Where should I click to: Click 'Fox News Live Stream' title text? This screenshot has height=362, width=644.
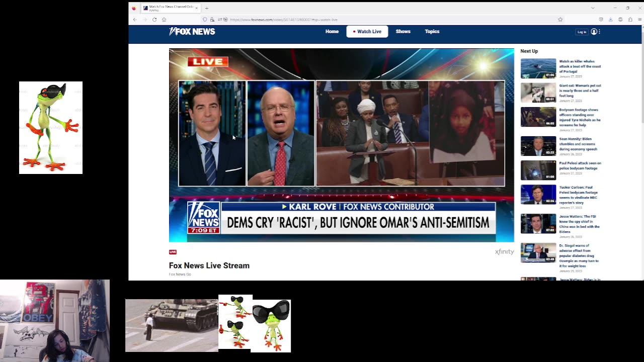click(x=209, y=265)
